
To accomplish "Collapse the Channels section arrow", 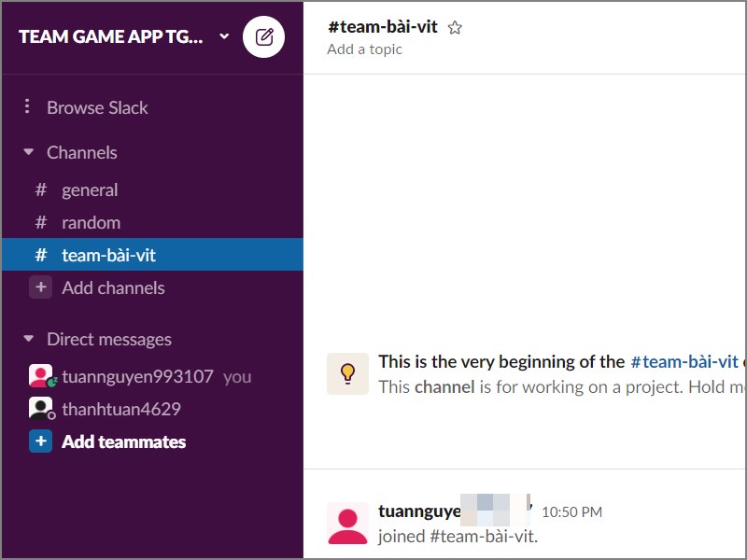I will pyautogui.click(x=29, y=152).
